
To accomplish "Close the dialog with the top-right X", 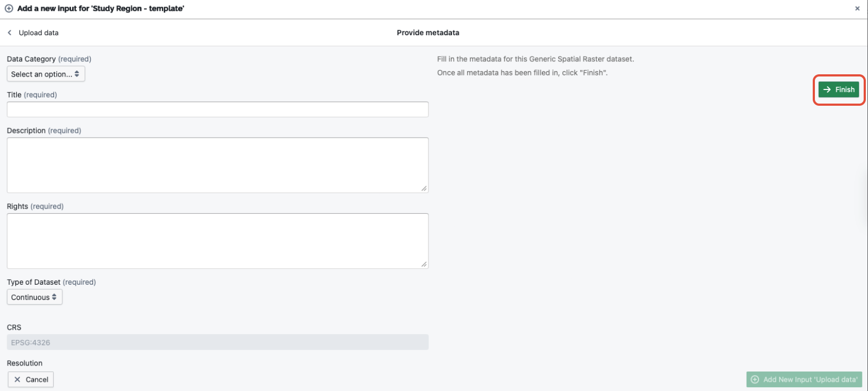I will pyautogui.click(x=857, y=9).
